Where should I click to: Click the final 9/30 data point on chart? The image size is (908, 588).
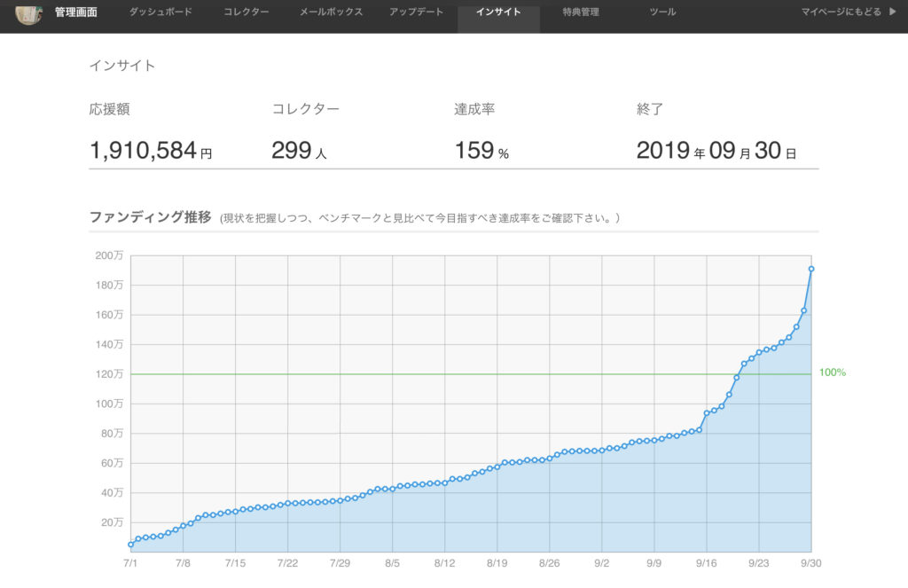811,269
